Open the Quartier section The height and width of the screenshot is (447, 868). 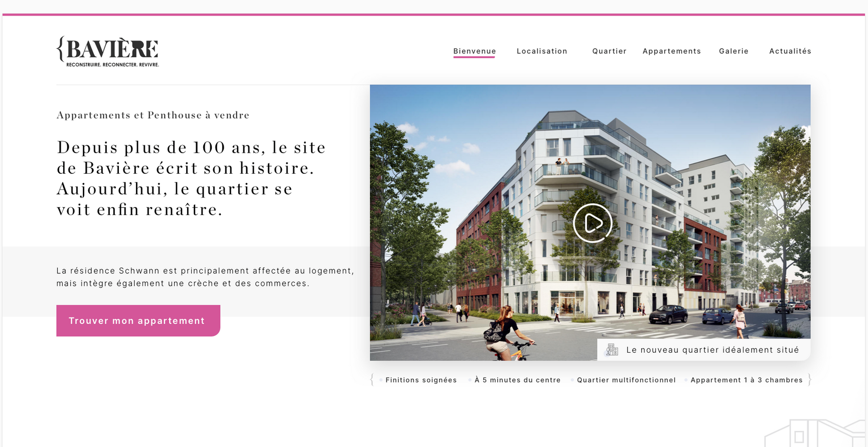(x=609, y=51)
